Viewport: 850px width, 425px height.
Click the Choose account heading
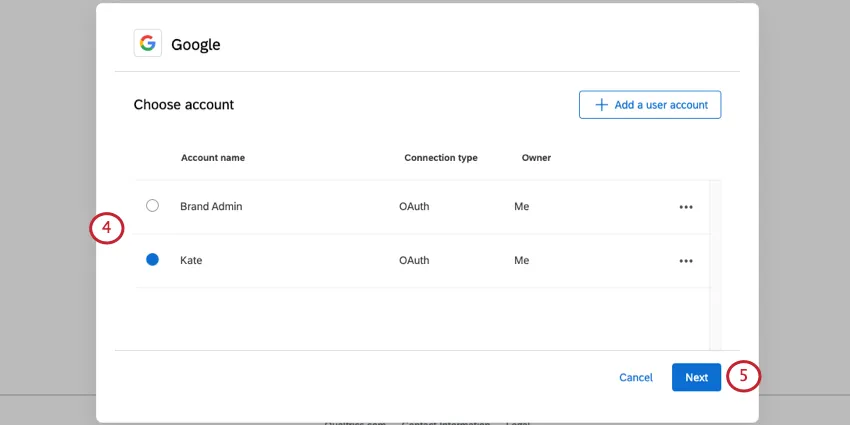pos(184,104)
